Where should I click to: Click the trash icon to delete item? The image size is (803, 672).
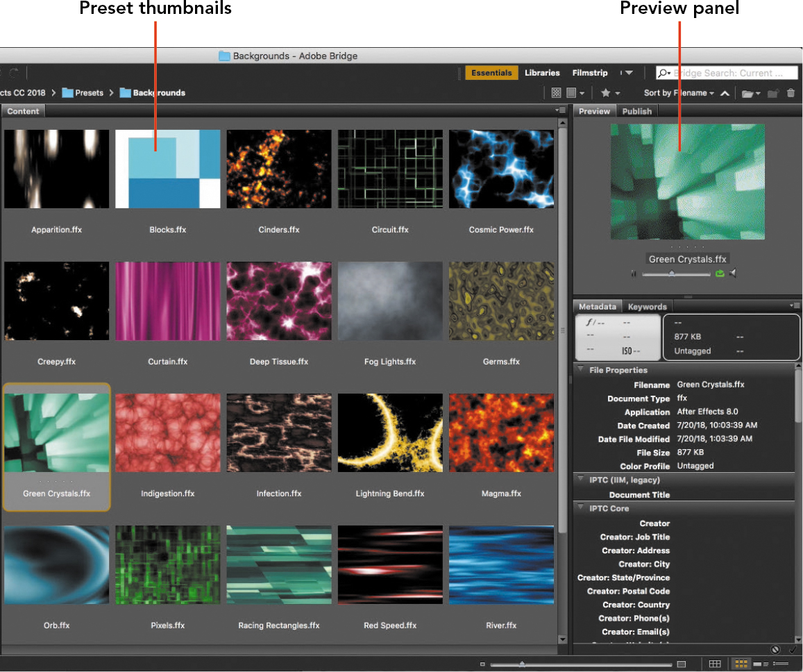pyautogui.click(x=791, y=92)
